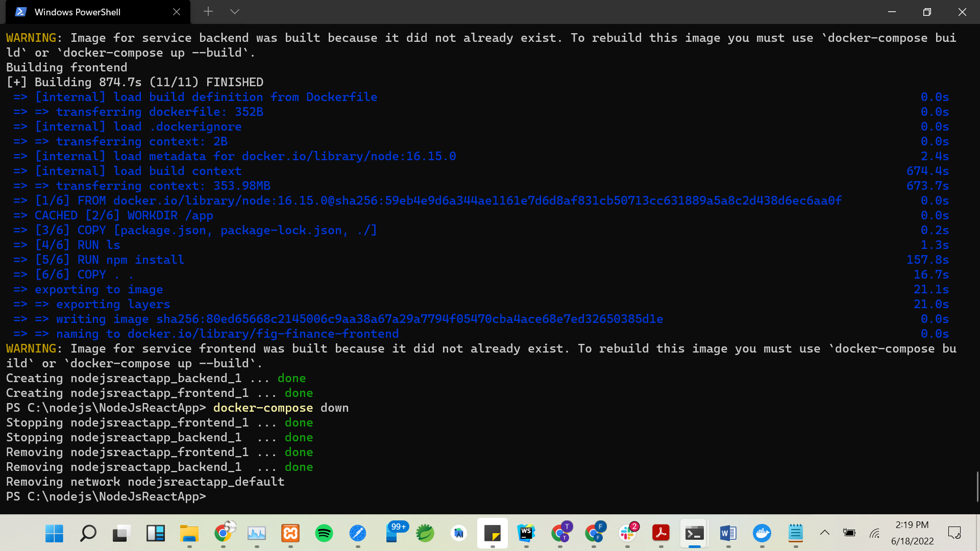The width and height of the screenshot is (980, 551).
Task: Close the Windows PowerShell tab
Action: point(177,12)
